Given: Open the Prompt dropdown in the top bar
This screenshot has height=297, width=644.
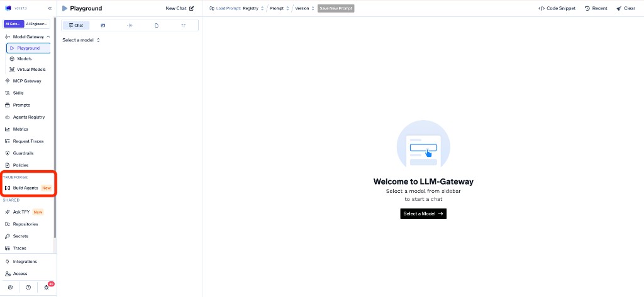Looking at the screenshot, I should tap(280, 8).
